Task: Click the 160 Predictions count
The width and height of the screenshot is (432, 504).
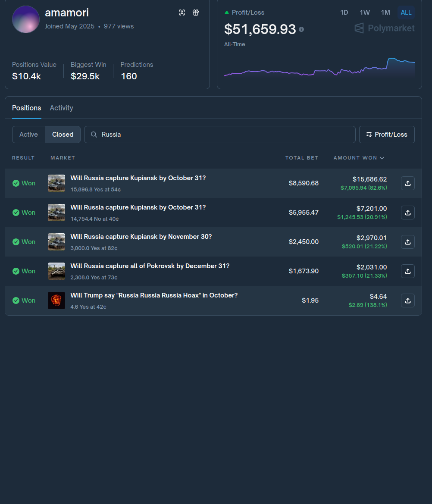Action: pyautogui.click(x=129, y=76)
